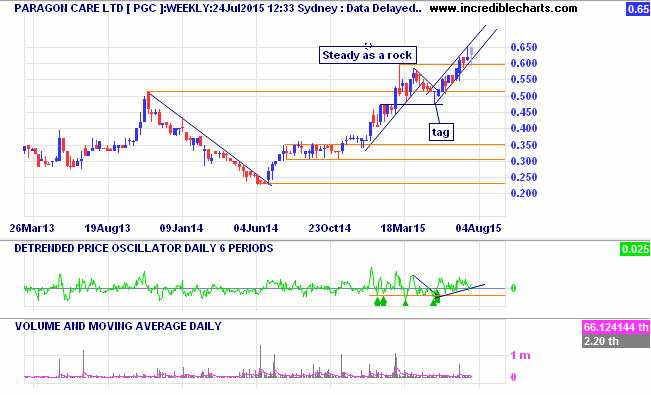Click the 0.400 price axis label
This screenshot has width=651, height=395.
tap(524, 129)
